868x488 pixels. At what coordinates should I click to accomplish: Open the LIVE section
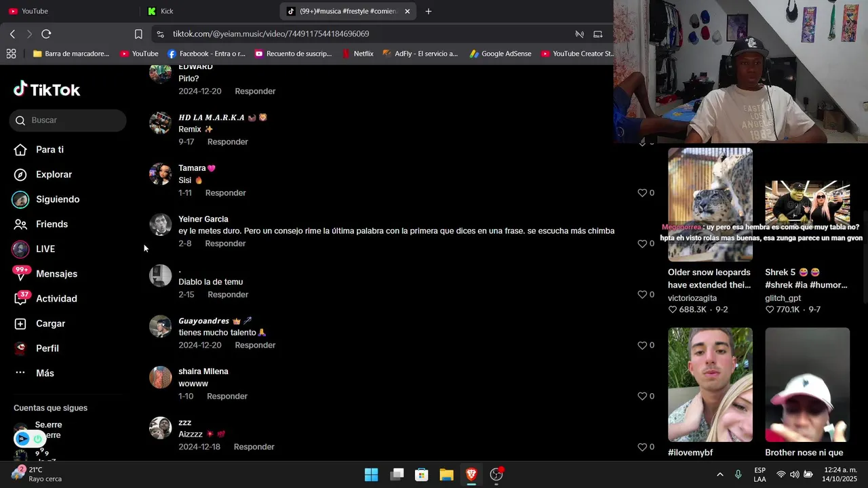pos(34,249)
